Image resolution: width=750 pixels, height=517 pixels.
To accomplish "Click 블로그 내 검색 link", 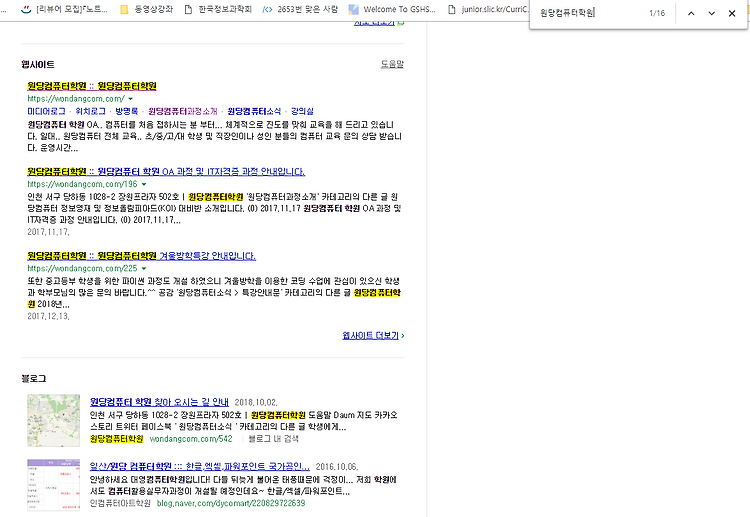I will coord(274,439).
